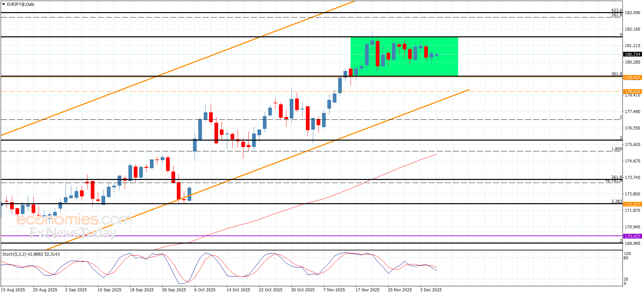Click the 173.745 price axis label

coord(632,178)
